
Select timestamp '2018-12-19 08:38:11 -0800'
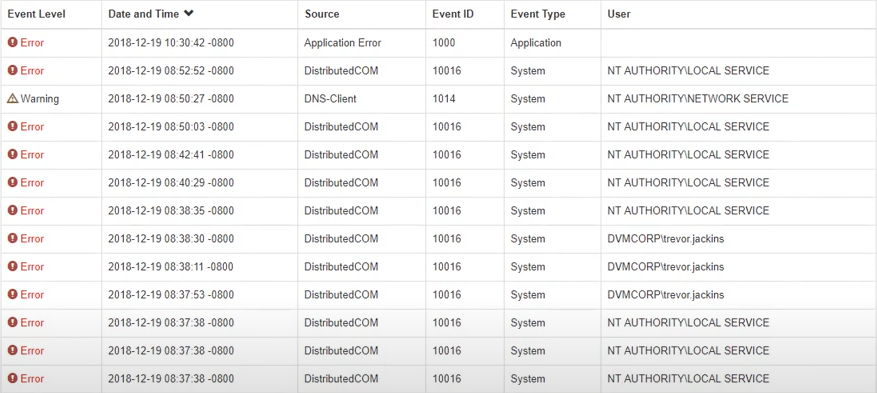coord(171,267)
